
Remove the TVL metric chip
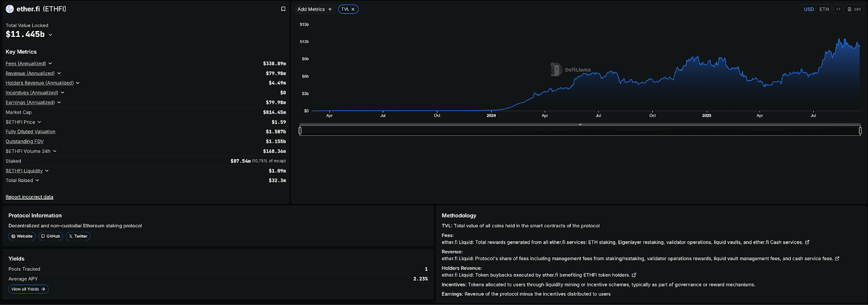(353, 9)
